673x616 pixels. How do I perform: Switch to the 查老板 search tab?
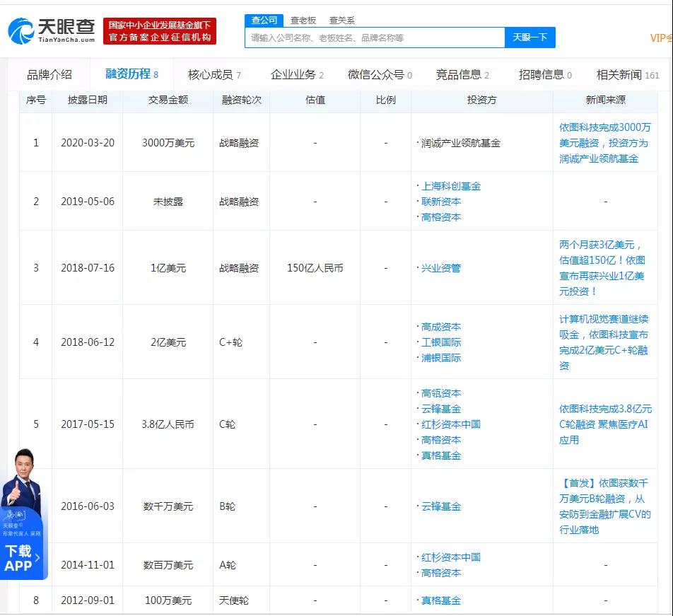tap(303, 21)
